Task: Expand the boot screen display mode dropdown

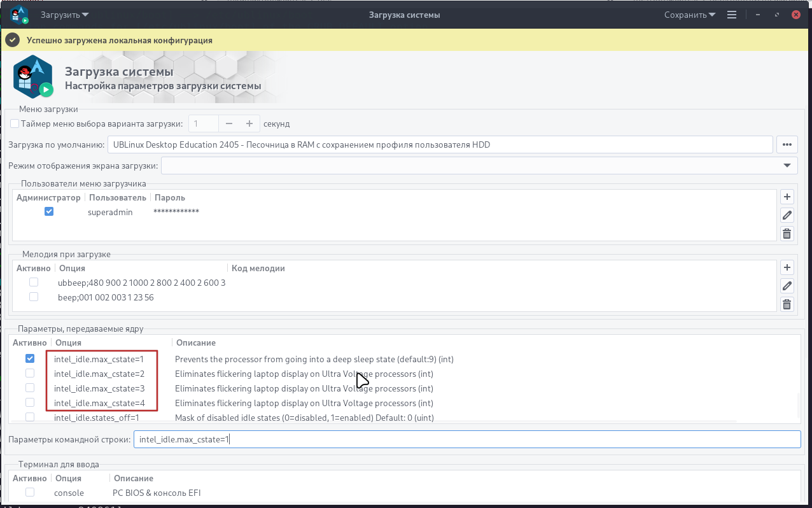Action: 479,166
